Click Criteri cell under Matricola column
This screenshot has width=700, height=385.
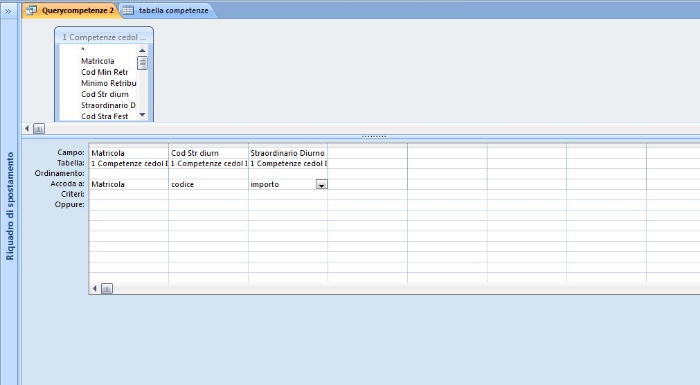pos(129,194)
